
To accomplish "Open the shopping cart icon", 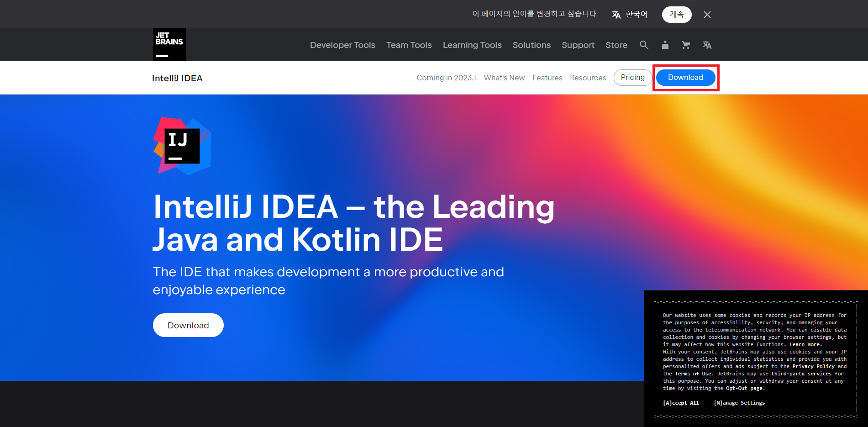I will [x=686, y=45].
